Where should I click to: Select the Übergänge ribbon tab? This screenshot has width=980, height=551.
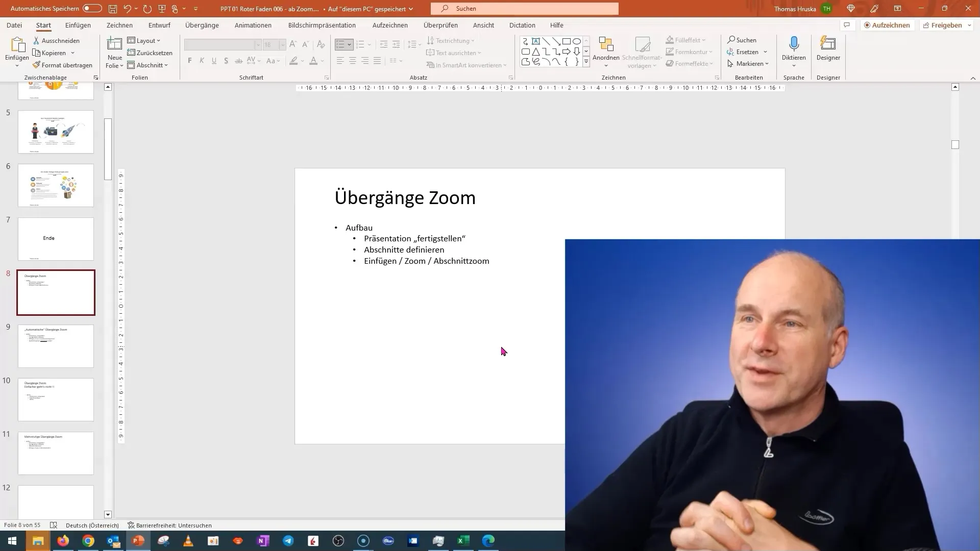(x=201, y=25)
